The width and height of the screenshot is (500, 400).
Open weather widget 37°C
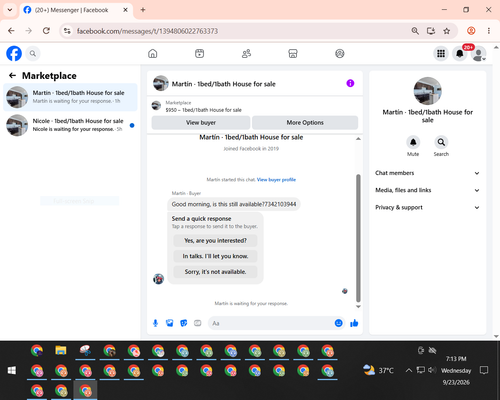coord(378,370)
